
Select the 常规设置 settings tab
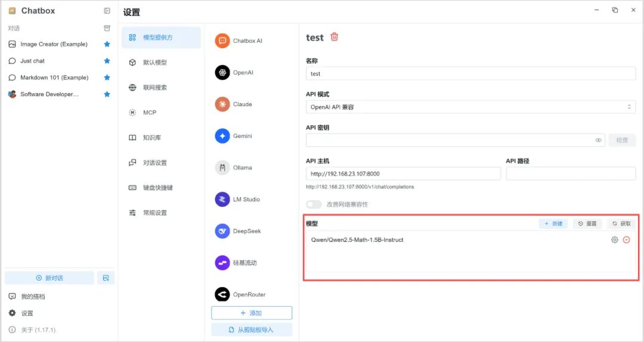pos(161,213)
